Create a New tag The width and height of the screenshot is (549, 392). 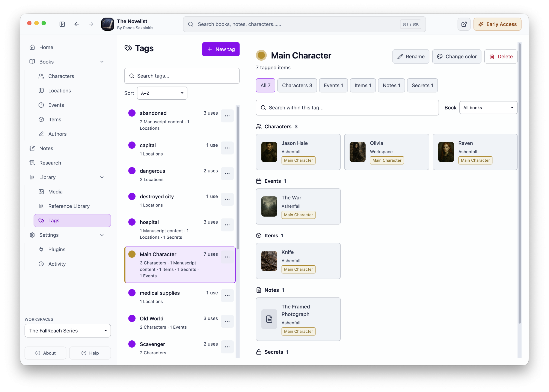[x=221, y=49]
